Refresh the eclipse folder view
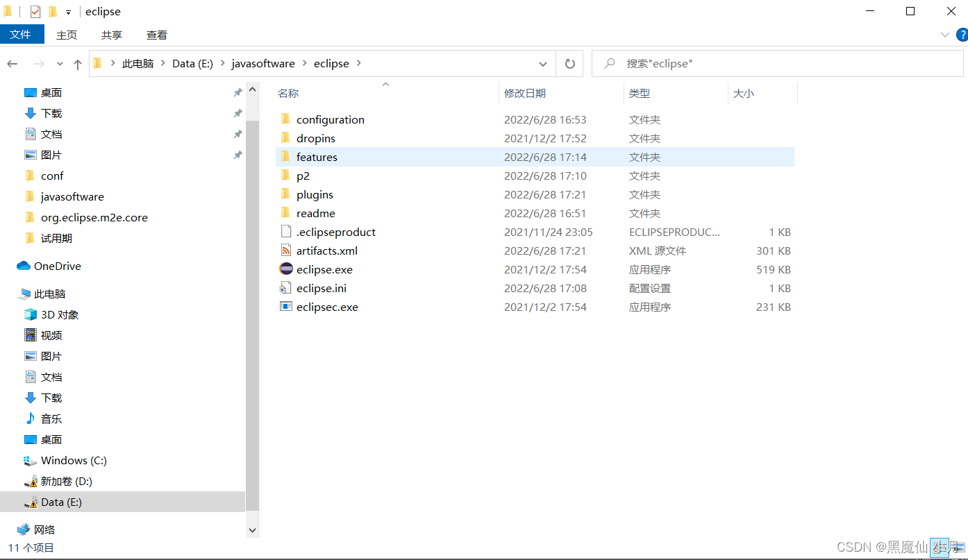 (569, 64)
